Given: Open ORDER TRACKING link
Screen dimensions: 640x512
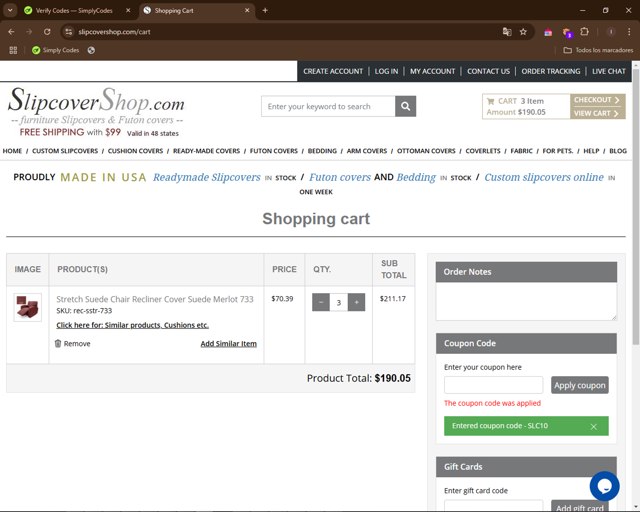Looking at the screenshot, I should coord(551,71).
